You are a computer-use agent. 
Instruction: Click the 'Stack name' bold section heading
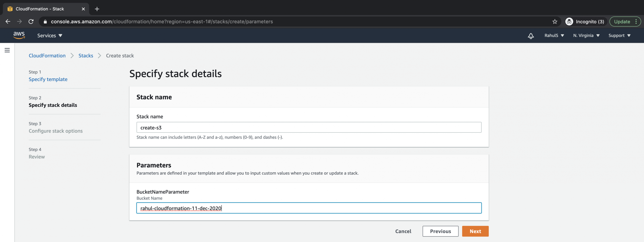coord(154,97)
